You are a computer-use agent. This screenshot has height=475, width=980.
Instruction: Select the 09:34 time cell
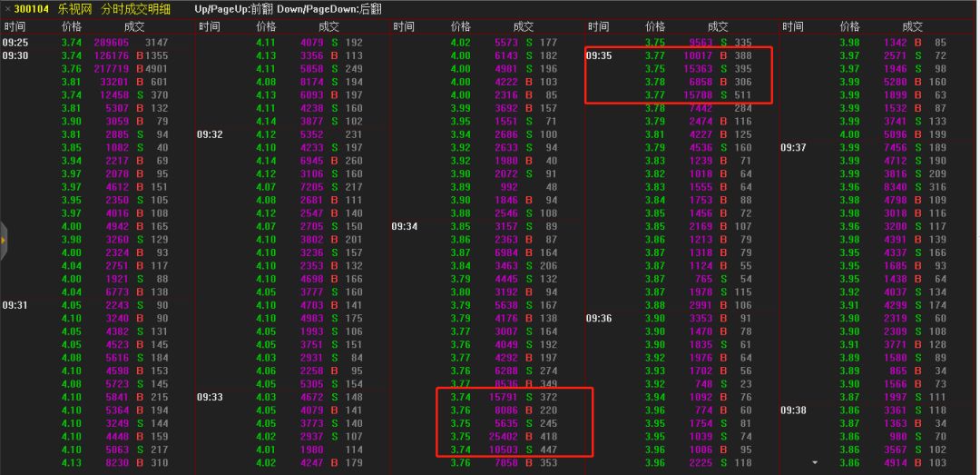404,226
